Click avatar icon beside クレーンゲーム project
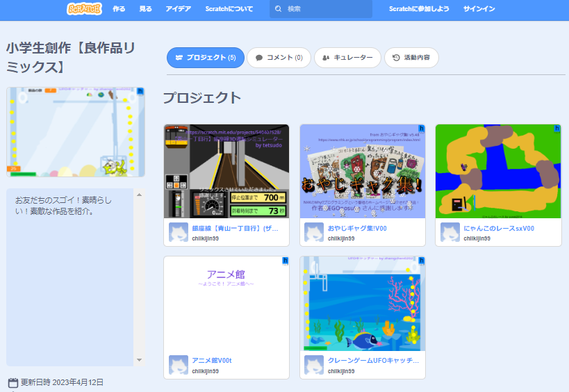 314,366
